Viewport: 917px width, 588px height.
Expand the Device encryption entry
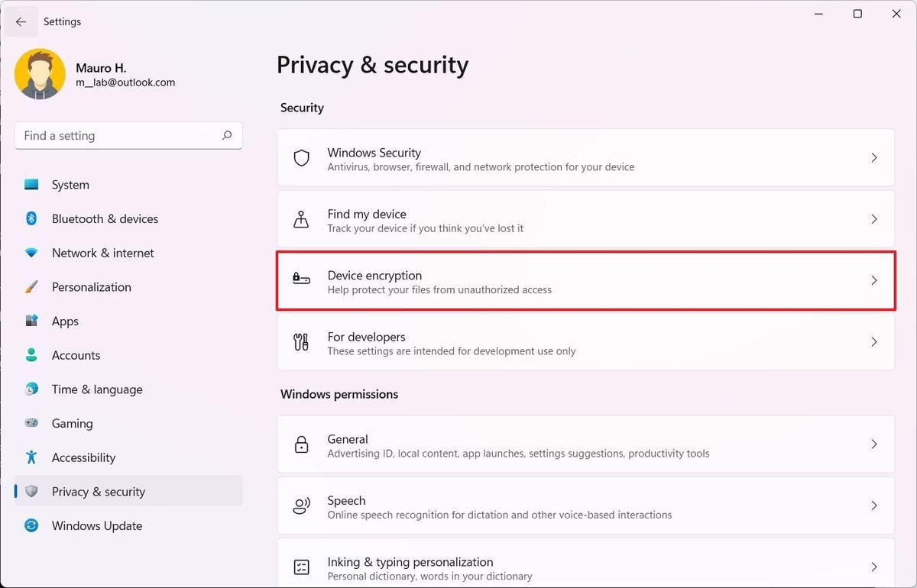click(x=874, y=280)
